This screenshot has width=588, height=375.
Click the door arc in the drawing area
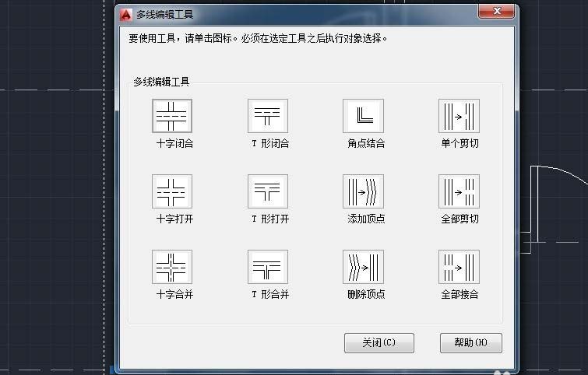[566, 173]
